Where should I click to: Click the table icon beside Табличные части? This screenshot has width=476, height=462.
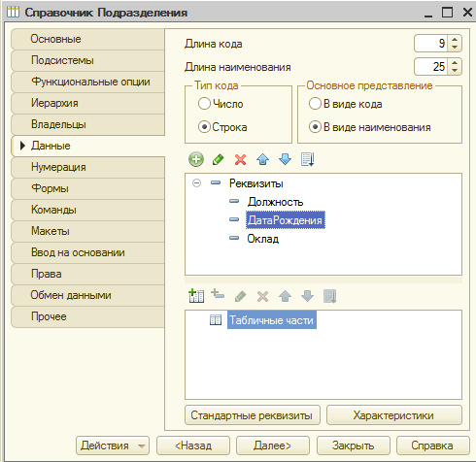tap(216, 320)
